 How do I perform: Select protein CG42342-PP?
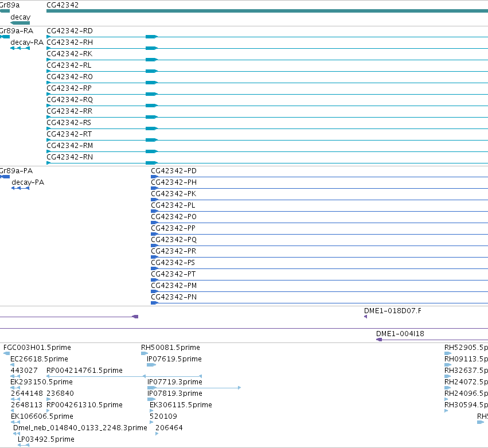(x=173, y=228)
